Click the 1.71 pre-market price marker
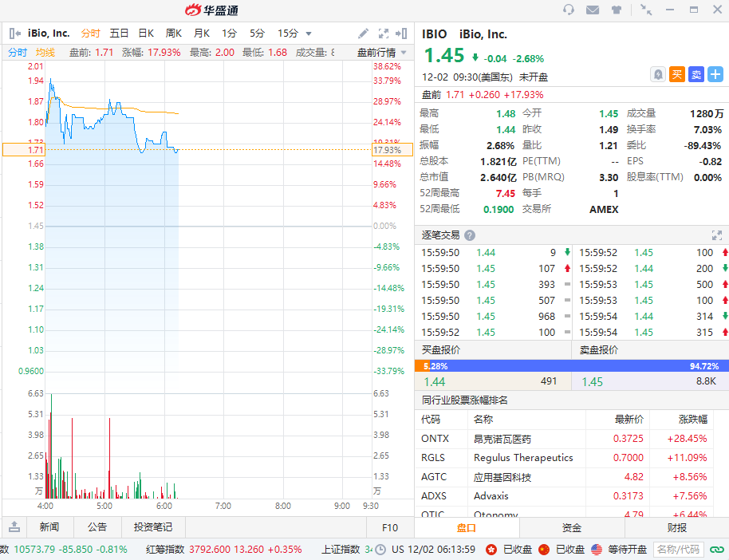729x560 pixels. tap(24, 150)
